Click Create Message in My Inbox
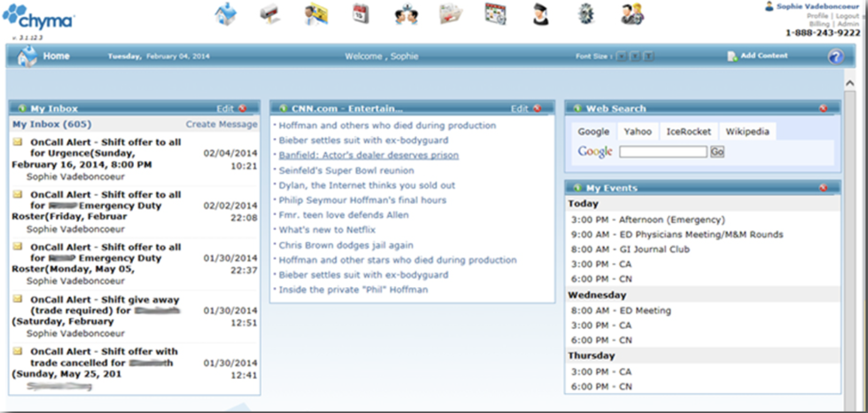The height and width of the screenshot is (413, 868). click(222, 124)
